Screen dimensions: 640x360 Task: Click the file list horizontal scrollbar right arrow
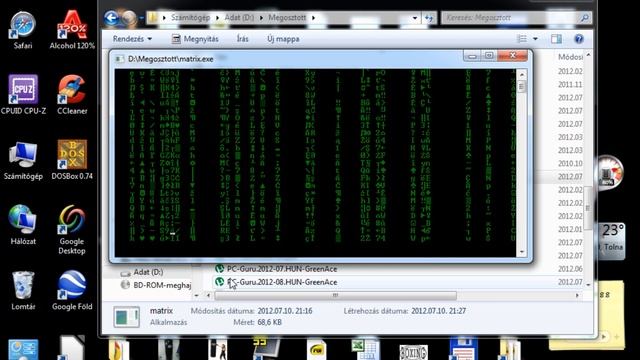pos(577,295)
